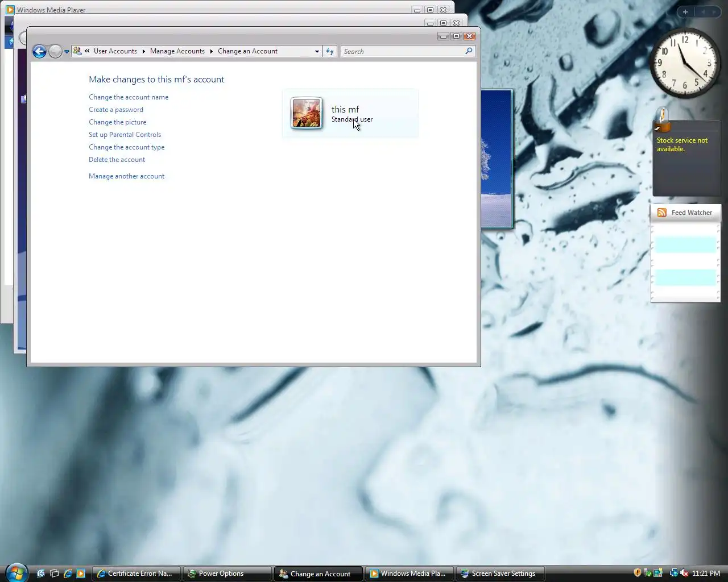Close the Change an Account window

tap(469, 36)
